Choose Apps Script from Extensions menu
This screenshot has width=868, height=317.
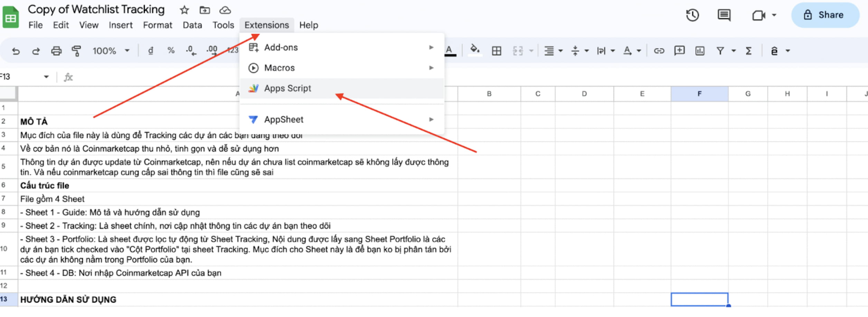tap(287, 88)
